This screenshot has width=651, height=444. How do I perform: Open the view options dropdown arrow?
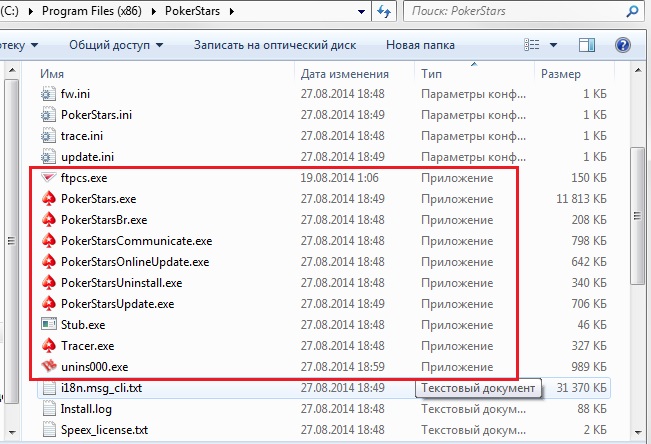[x=553, y=45]
